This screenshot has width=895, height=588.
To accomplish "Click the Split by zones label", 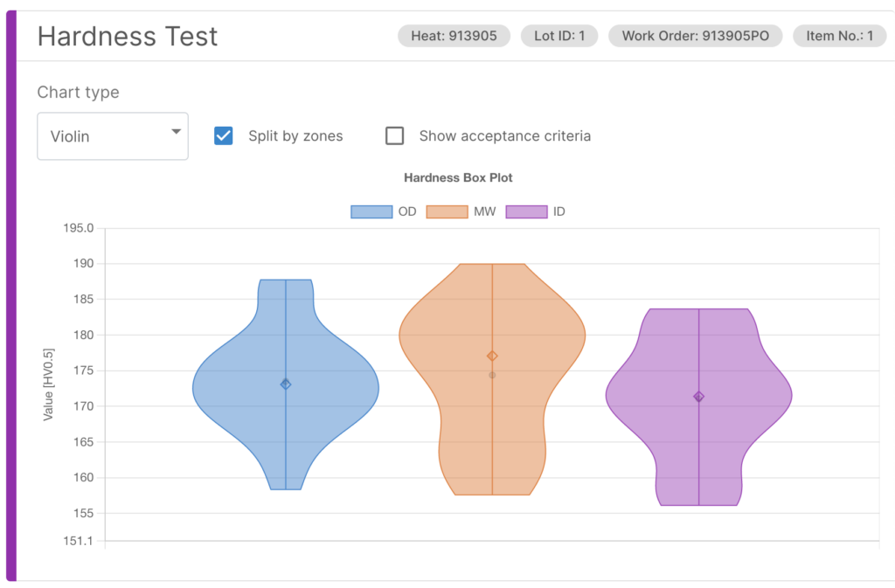I will pos(295,136).
